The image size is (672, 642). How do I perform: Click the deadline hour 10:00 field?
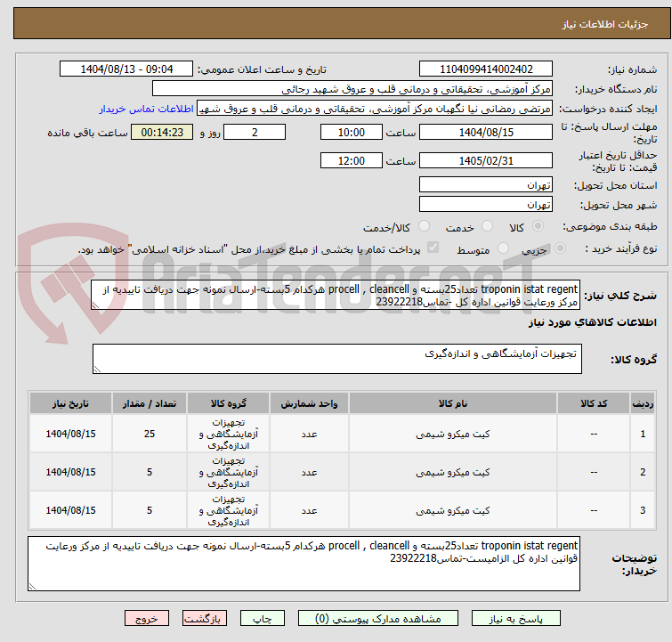351,132
